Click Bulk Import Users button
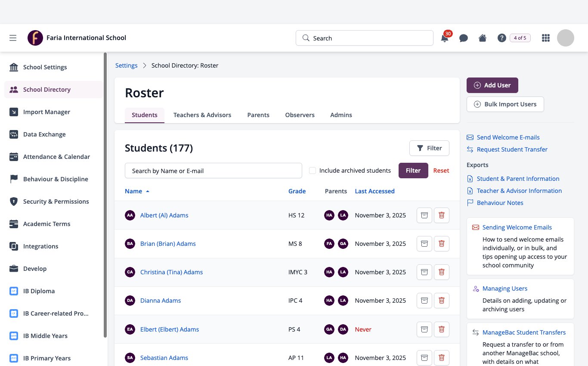Viewport: 588px width, 366px height. coord(505,104)
